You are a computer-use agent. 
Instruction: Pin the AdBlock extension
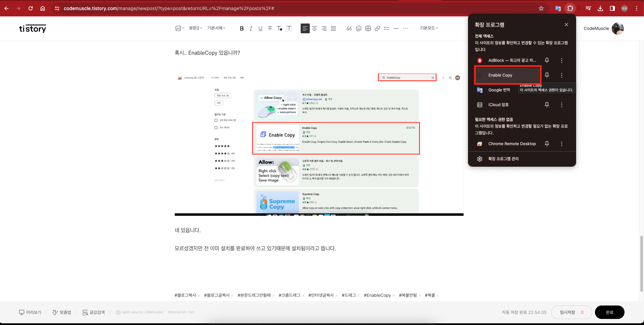pos(547,60)
